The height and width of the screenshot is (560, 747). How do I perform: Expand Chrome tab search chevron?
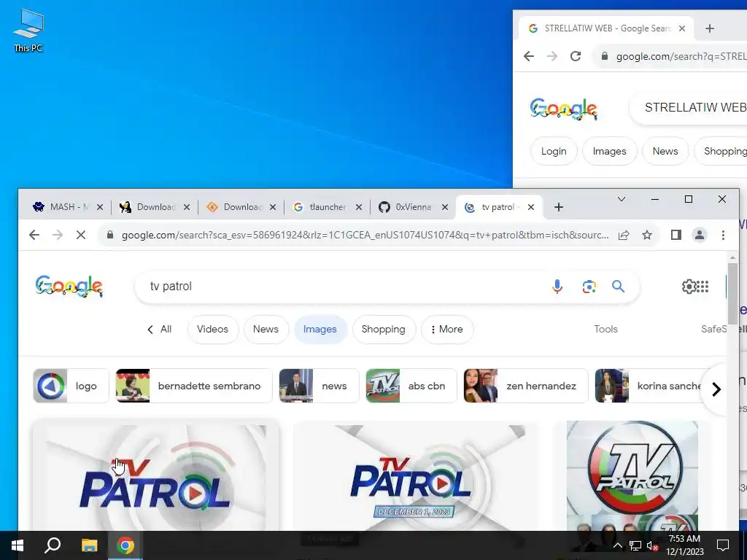(x=622, y=199)
